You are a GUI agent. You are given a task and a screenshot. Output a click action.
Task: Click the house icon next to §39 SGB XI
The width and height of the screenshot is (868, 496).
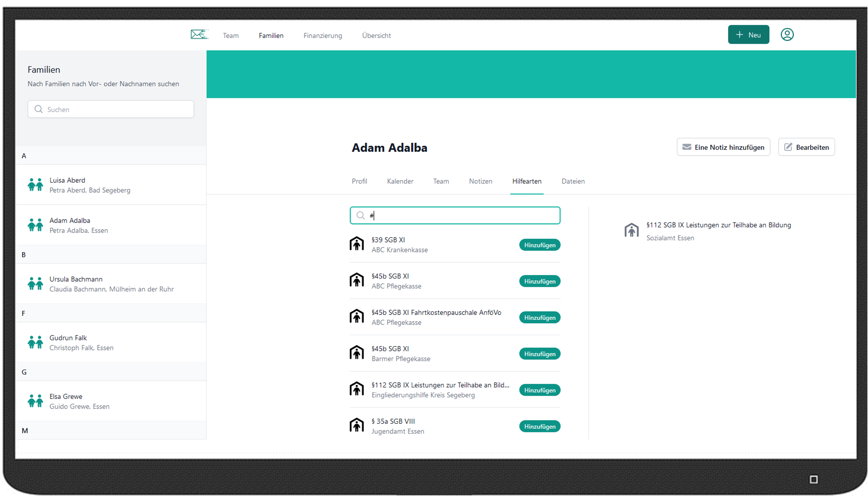tap(357, 244)
